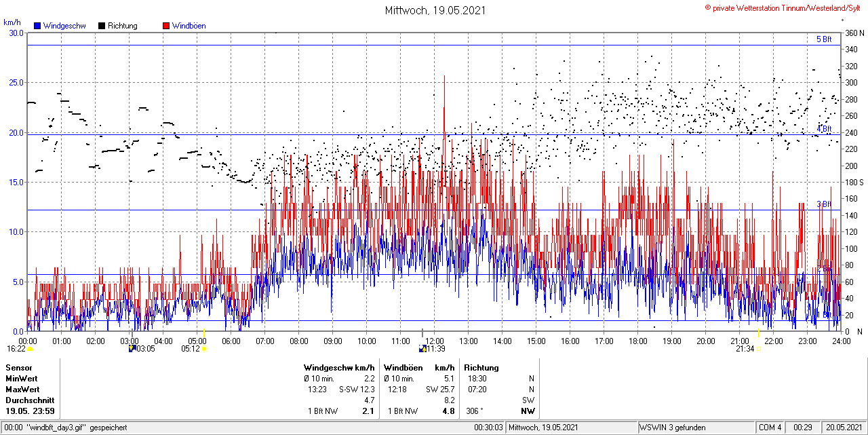Image resolution: width=868 pixels, height=435 pixels.
Task: Click the 306 ° direction reading
Action: [476, 411]
